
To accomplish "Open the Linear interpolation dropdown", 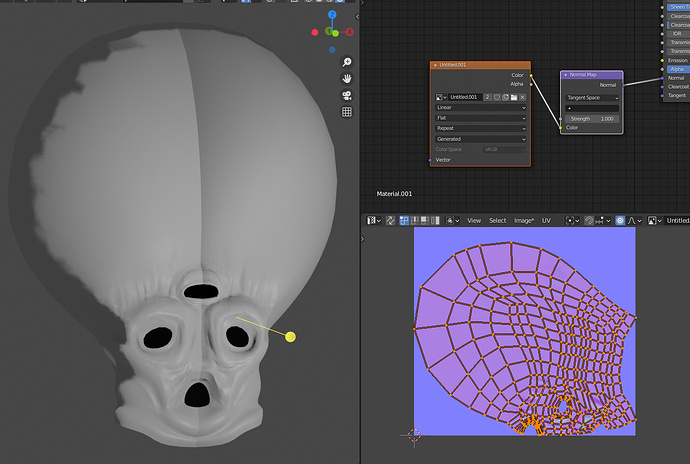I will pyautogui.click(x=481, y=107).
